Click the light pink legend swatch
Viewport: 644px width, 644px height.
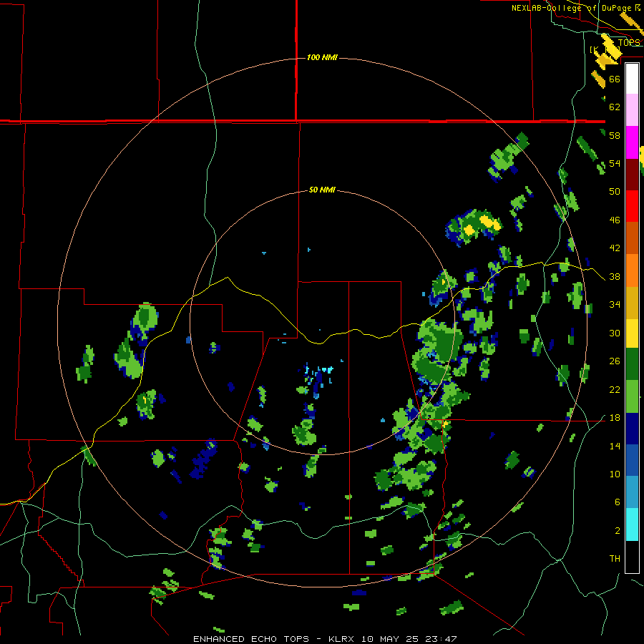coord(632,110)
